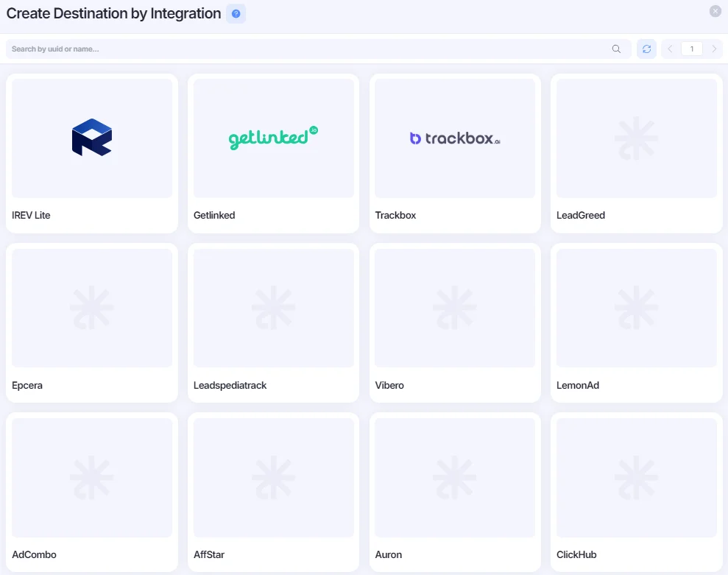Image resolution: width=728 pixels, height=575 pixels.
Task: Click the Leadspediatrack label
Action: [x=230, y=385]
